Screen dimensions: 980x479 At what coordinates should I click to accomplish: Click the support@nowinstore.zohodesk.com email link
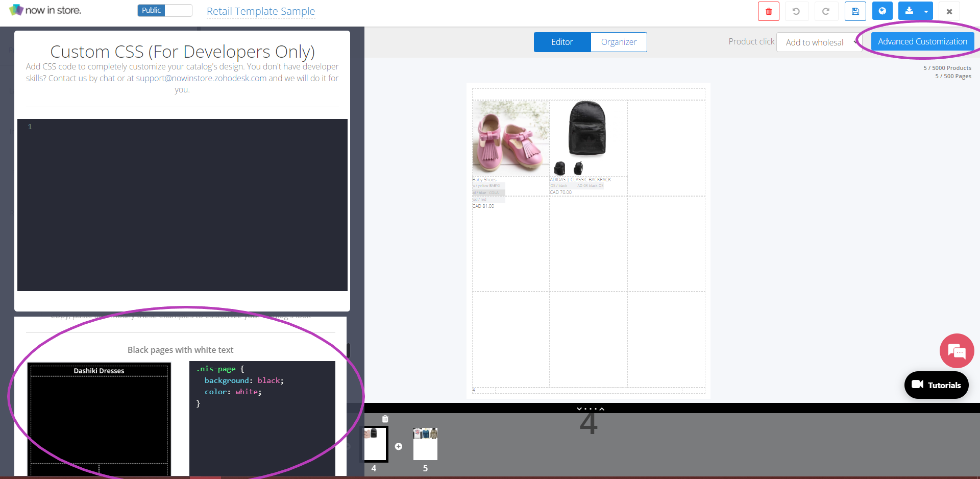[x=201, y=78]
